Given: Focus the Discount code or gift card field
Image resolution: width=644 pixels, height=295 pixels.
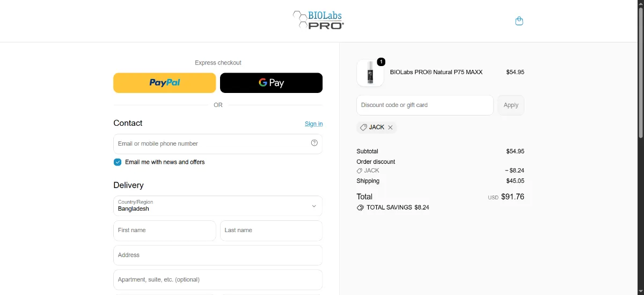Looking at the screenshot, I should (425, 105).
